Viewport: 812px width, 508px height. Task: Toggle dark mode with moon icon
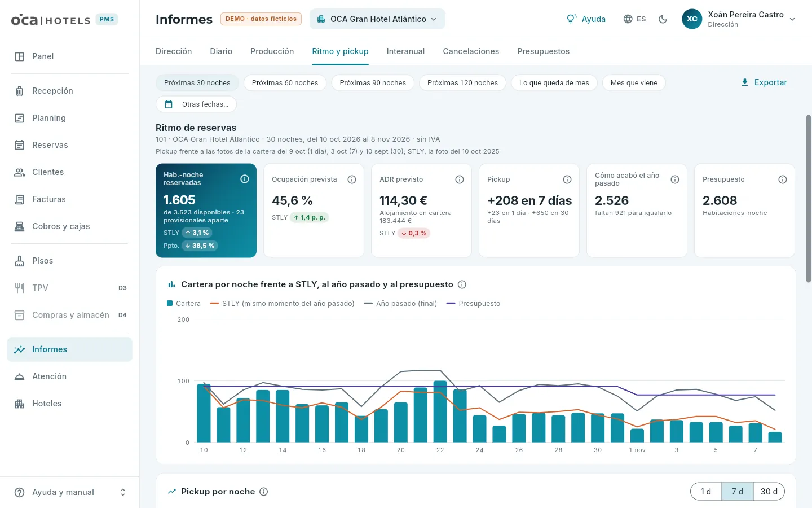click(663, 19)
